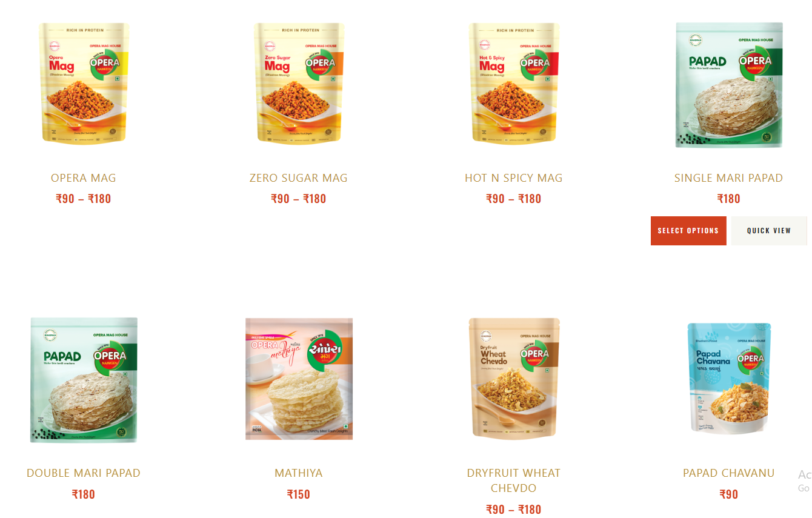The height and width of the screenshot is (518, 812).
Task: Open the ZERO SUGAR MAG title link
Action: [299, 178]
